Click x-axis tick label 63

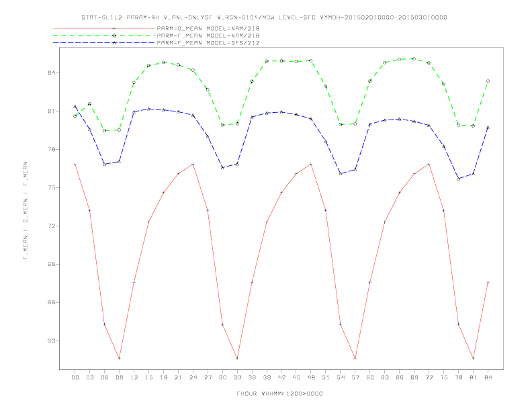click(385, 377)
